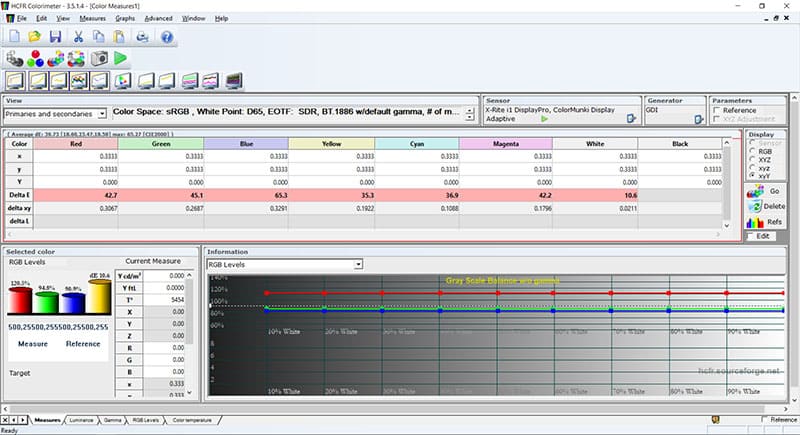Click the Open file folder icon
800x435 pixels.
click(35, 37)
